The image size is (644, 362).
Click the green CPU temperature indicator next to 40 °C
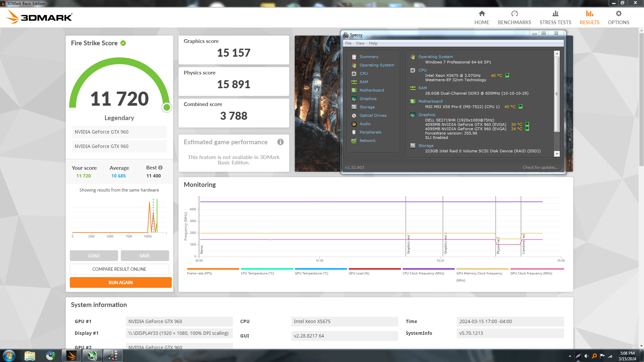(507, 75)
